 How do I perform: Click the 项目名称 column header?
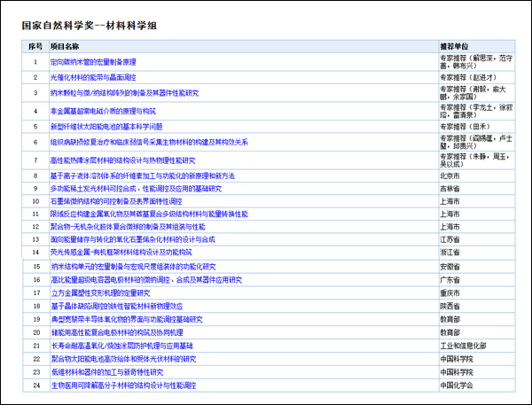[65, 45]
